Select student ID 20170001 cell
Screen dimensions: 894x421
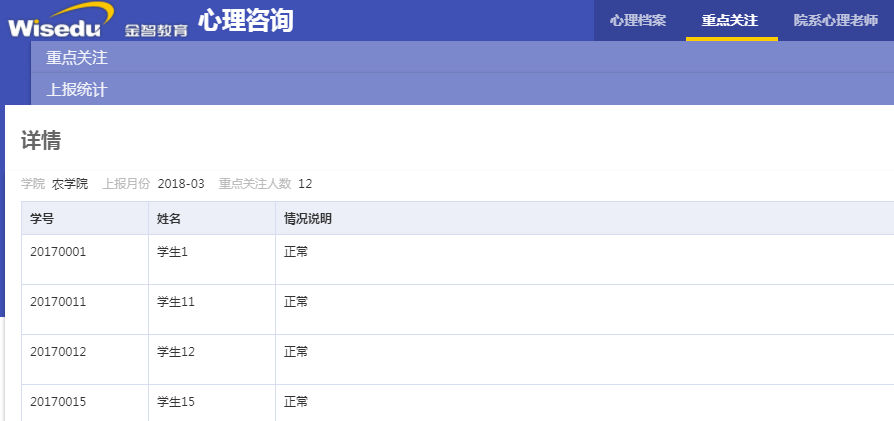coord(85,260)
